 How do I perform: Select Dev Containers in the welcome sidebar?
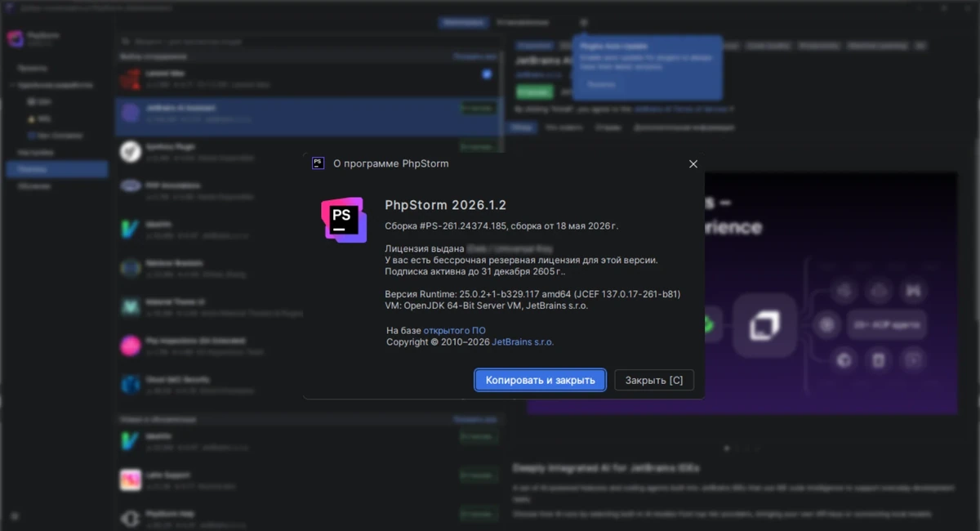tap(56, 136)
